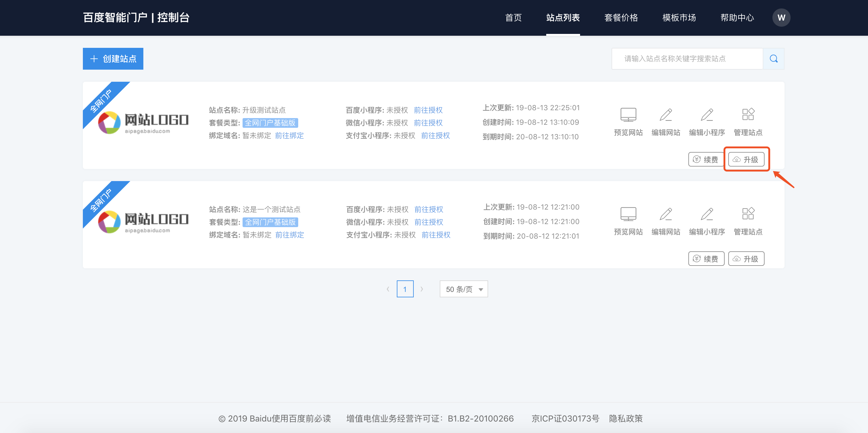
Task: Click the edit website pencil icon for first site
Action: point(665,115)
